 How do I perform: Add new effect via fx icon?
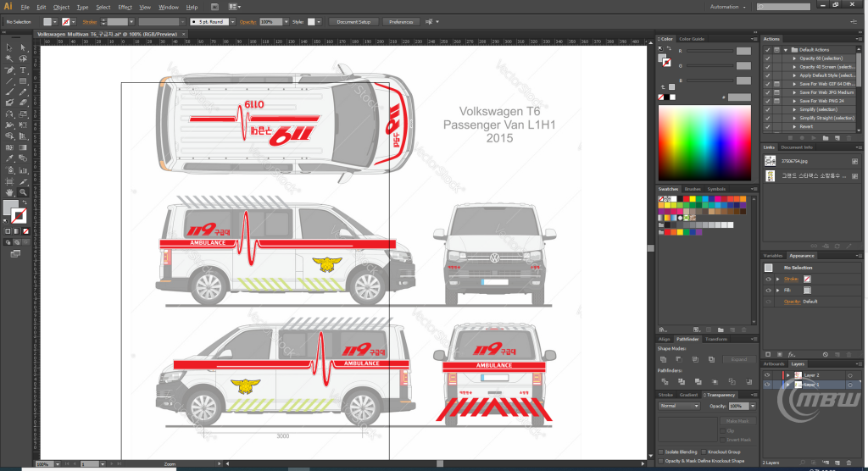point(792,354)
